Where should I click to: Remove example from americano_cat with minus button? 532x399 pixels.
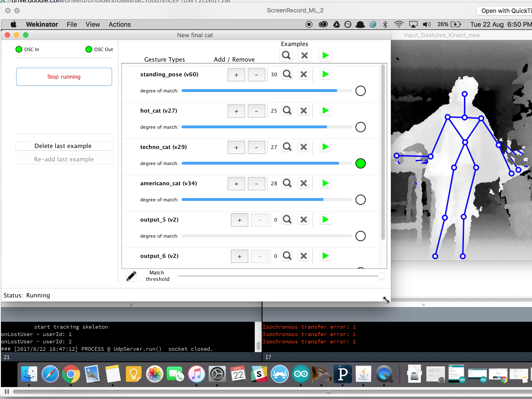click(256, 184)
